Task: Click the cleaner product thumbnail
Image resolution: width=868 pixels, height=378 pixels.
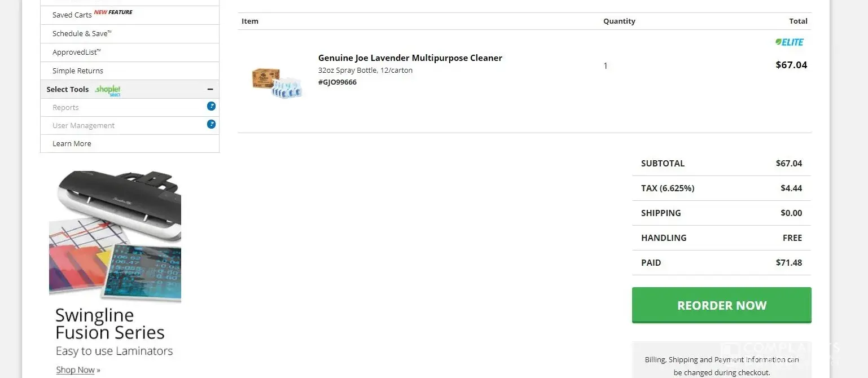Action: (276, 83)
